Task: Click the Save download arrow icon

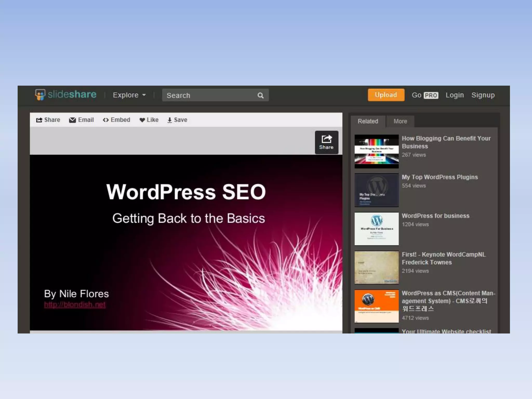Action: (x=170, y=120)
